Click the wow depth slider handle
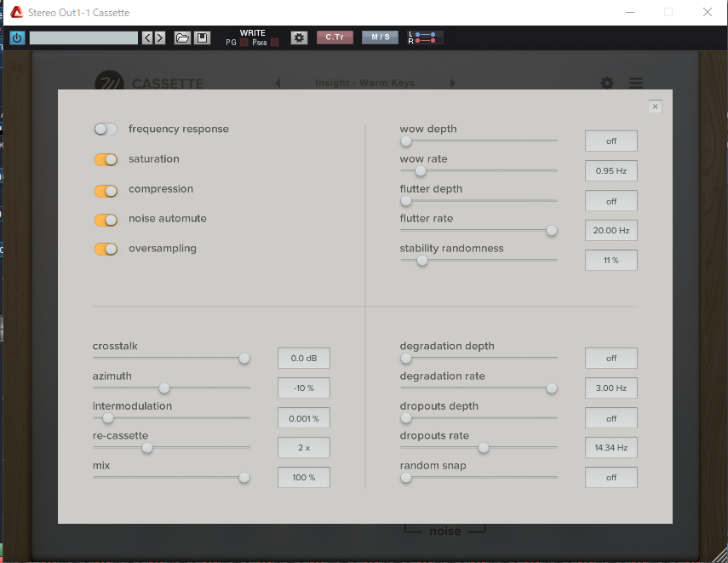This screenshot has height=563, width=728. tap(406, 141)
